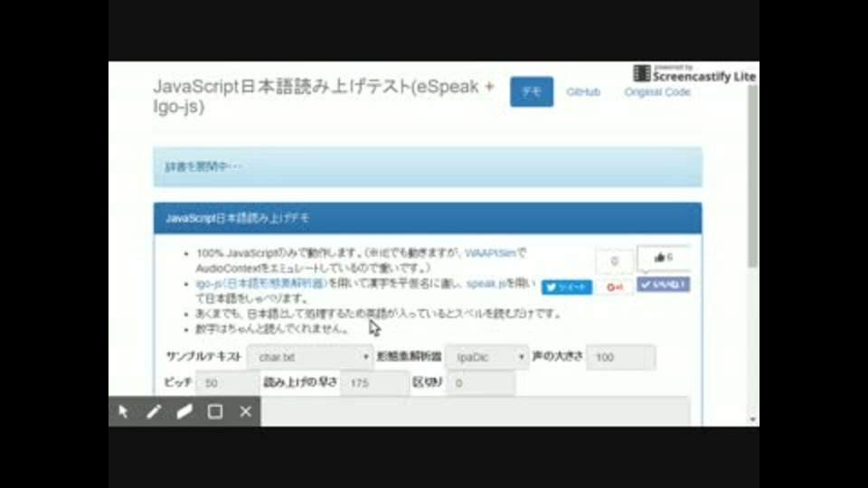Select the cursor pointer annotation tool
868x488 pixels.
[x=123, y=412]
